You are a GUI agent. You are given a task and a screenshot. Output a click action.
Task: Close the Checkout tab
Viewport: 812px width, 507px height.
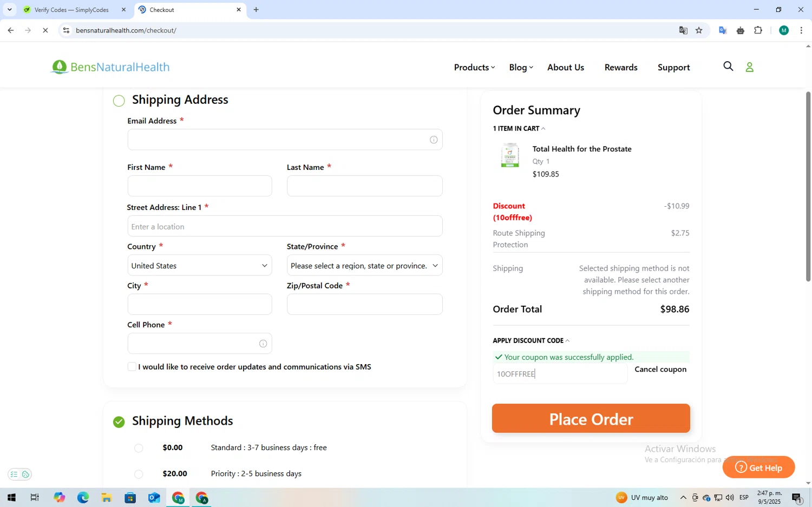pos(239,10)
